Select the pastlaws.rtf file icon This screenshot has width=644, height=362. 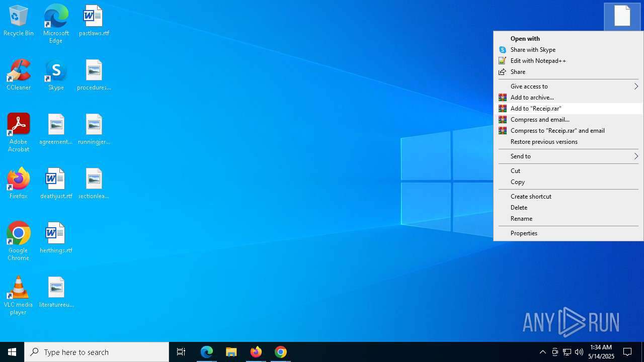click(x=94, y=21)
